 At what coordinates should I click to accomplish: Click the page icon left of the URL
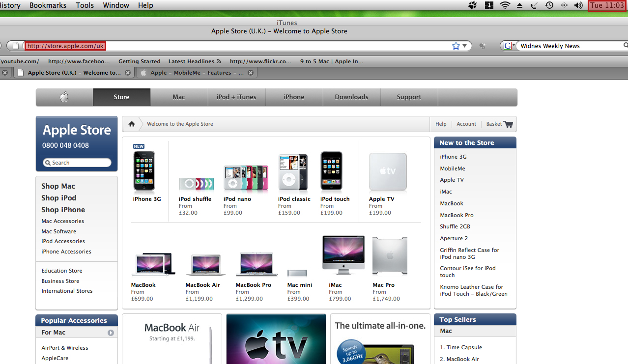coord(16,46)
